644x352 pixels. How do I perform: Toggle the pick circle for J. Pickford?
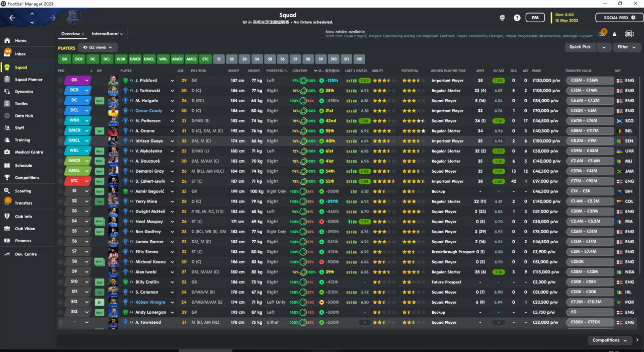[x=61, y=81]
